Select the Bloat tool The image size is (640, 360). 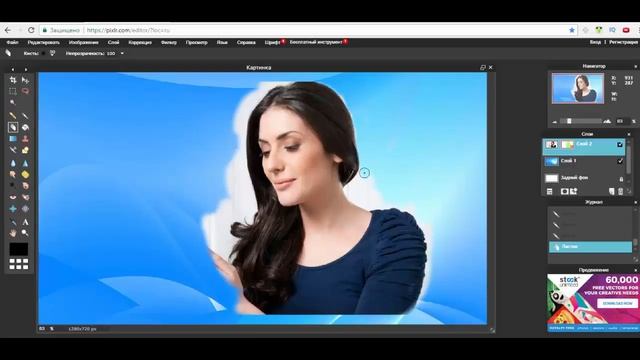[13, 209]
